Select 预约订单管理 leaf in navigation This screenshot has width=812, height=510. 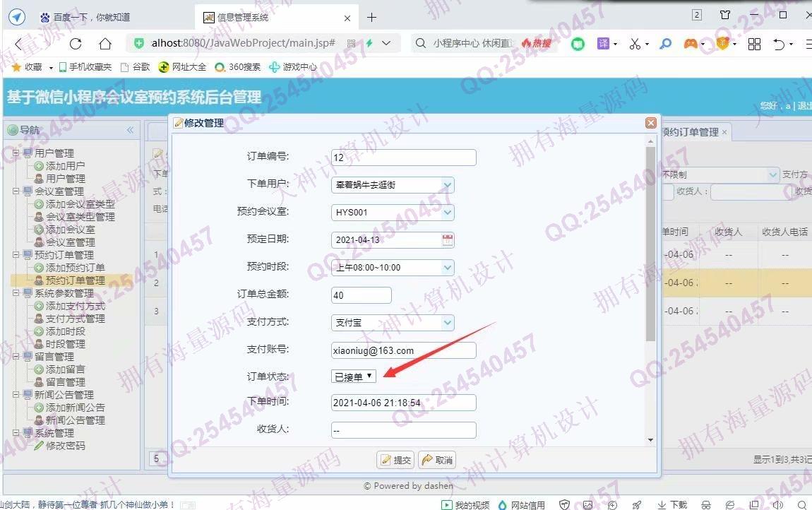70,280
